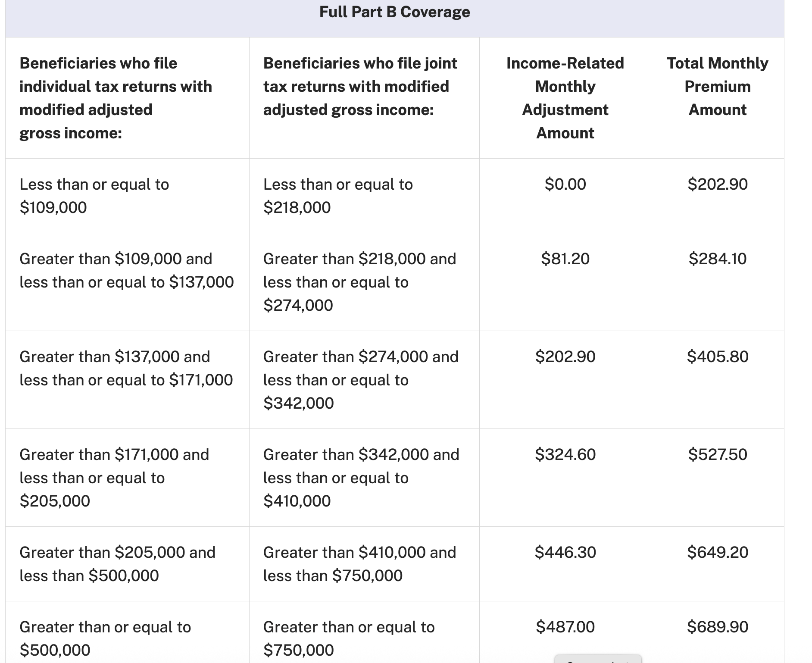This screenshot has width=812, height=663.
Task: Select the $405.80 total premium cell
Action: (717, 357)
